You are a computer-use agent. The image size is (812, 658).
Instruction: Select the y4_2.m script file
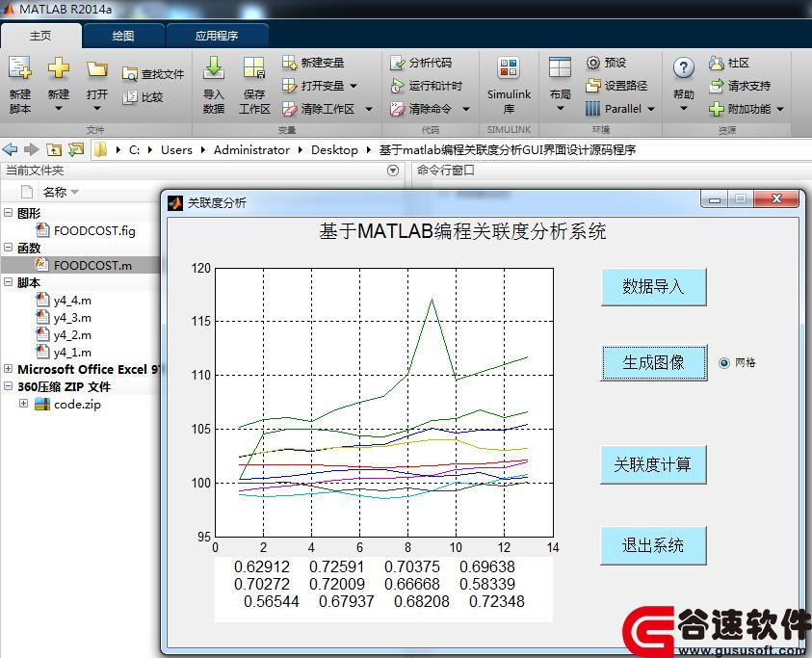coord(72,335)
